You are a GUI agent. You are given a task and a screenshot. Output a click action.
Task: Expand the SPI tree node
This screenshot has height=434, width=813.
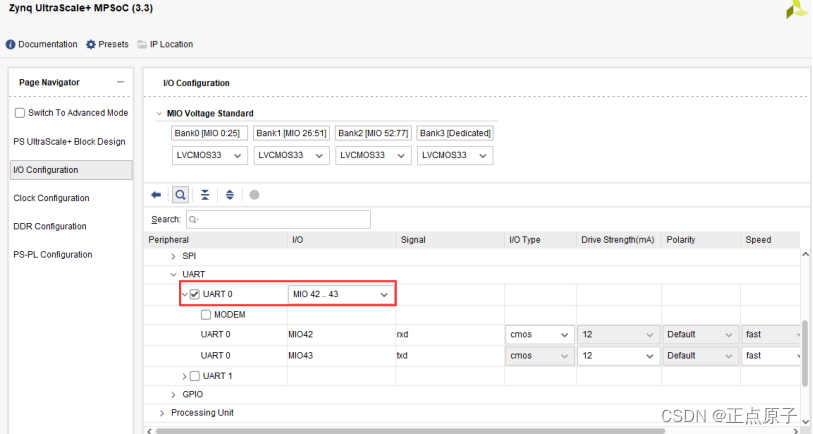173,256
